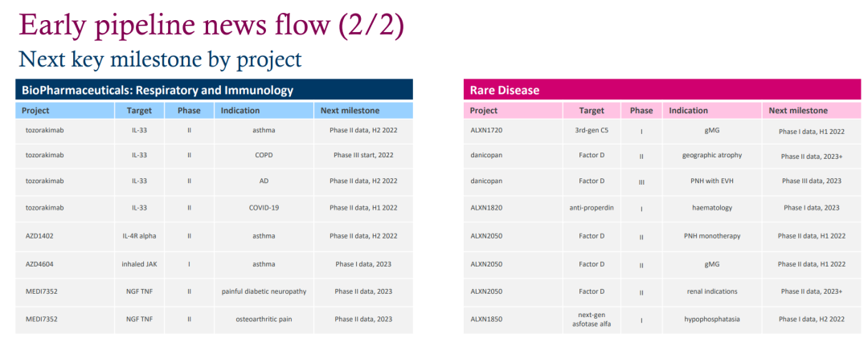Select the "Phase I data, H2 2022" milestone
Viewport: 868px width, 342px height.
(x=812, y=320)
